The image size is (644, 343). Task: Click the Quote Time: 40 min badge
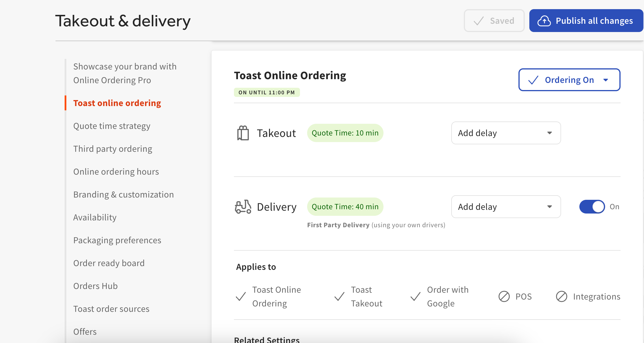pyautogui.click(x=345, y=206)
